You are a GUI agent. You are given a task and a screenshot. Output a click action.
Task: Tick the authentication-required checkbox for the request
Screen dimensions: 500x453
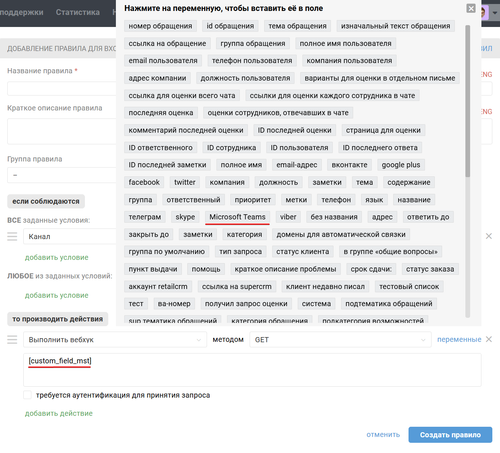pos(27,395)
